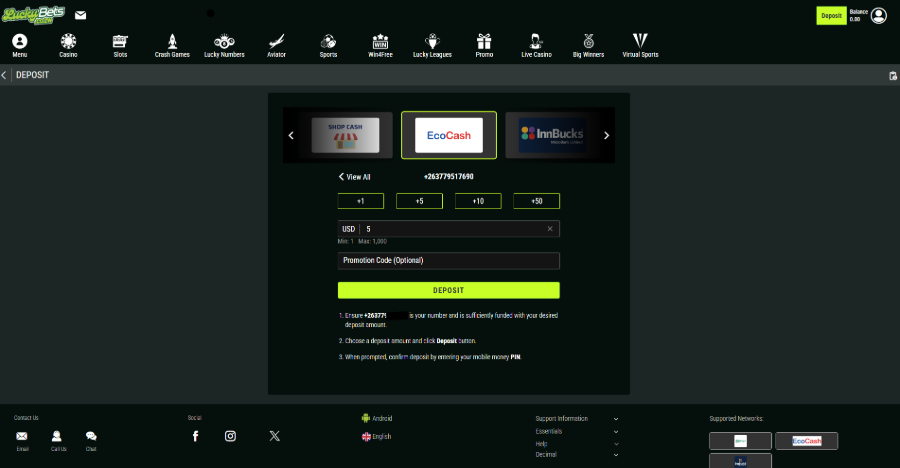The width and height of the screenshot is (900, 468).
Task: Change language from English
Action: (x=377, y=436)
